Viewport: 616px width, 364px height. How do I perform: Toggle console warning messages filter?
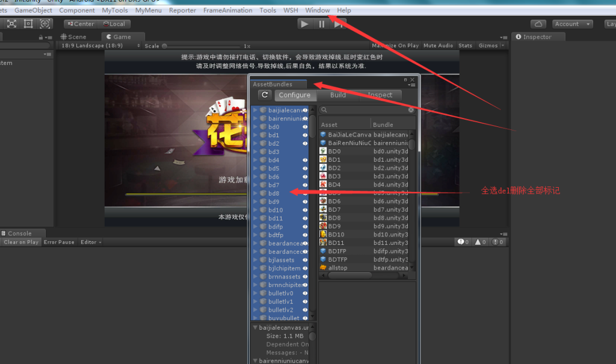click(480, 242)
